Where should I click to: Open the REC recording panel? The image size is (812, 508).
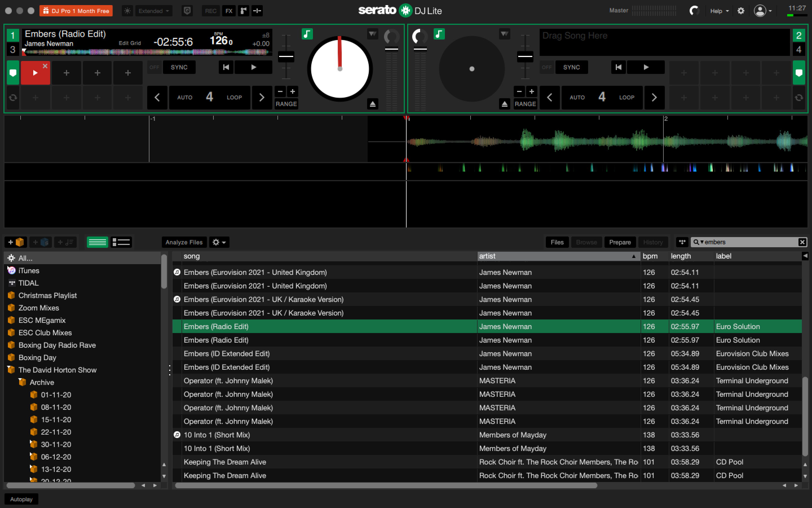click(x=211, y=11)
